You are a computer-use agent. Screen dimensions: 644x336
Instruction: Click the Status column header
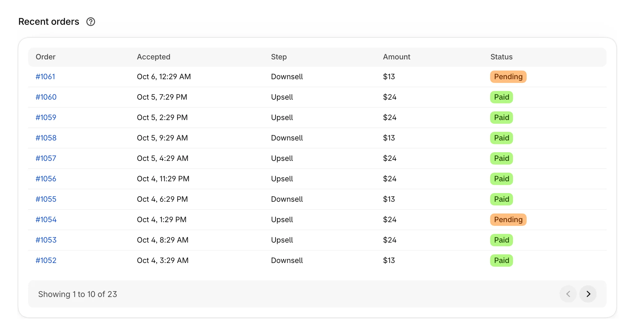pyautogui.click(x=502, y=57)
